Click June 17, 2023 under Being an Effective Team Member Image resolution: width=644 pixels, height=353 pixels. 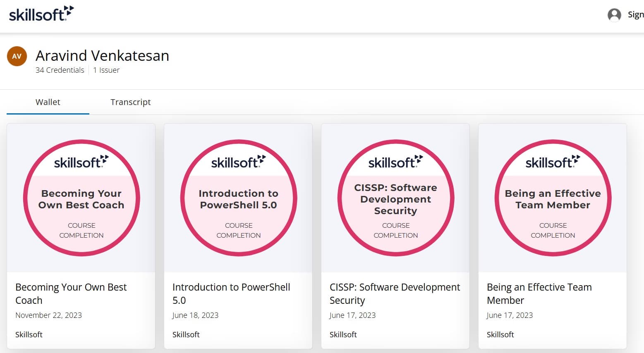click(510, 315)
